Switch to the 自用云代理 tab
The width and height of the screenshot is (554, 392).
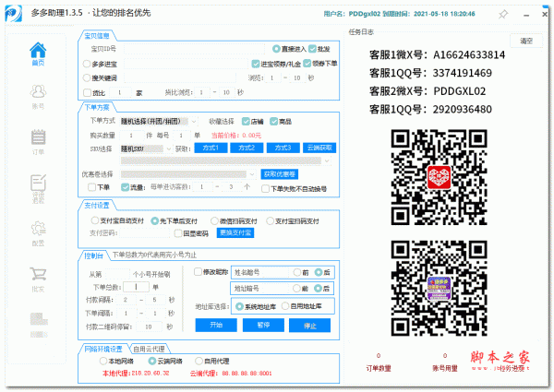149,349
